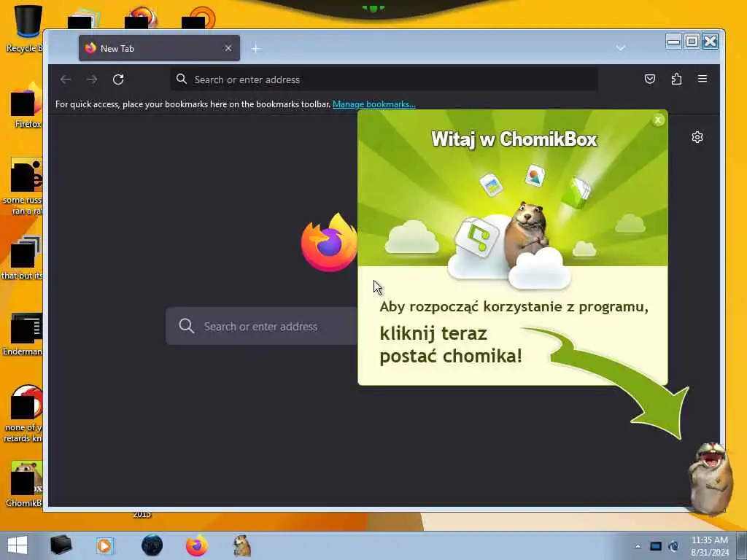Open the Windows Start menu
The image size is (747, 560).
[18, 545]
